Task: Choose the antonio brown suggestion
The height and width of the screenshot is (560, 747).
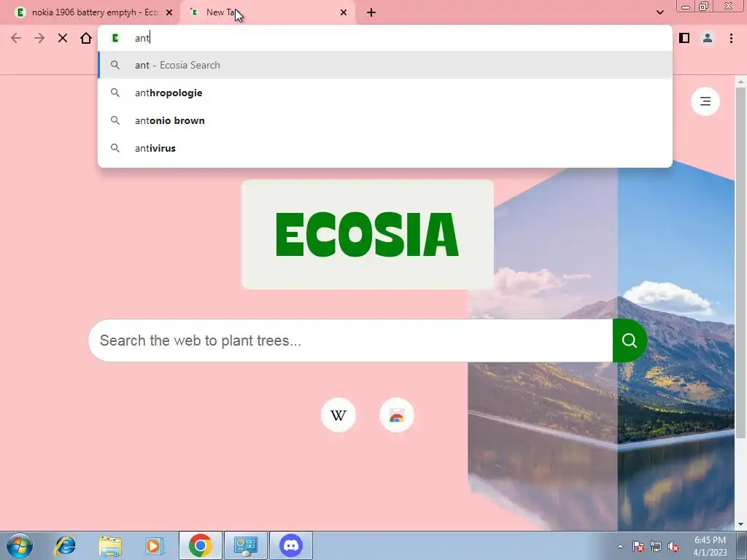Action: click(x=385, y=120)
